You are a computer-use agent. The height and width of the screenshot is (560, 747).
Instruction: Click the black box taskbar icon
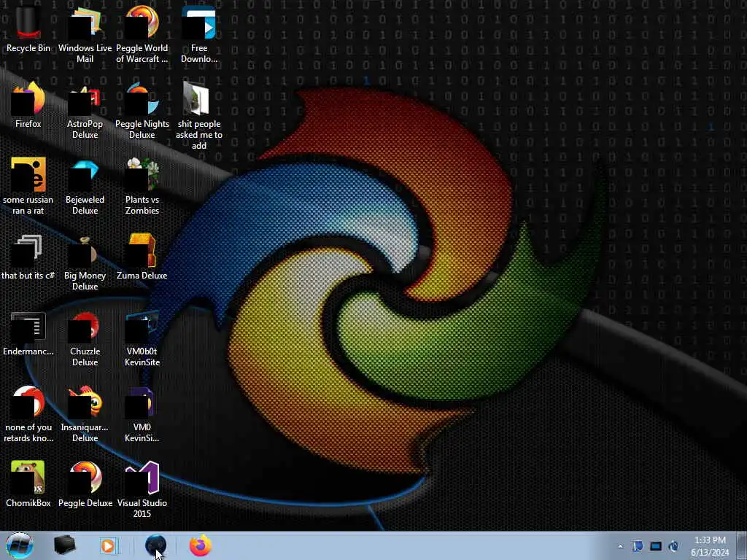click(64, 545)
